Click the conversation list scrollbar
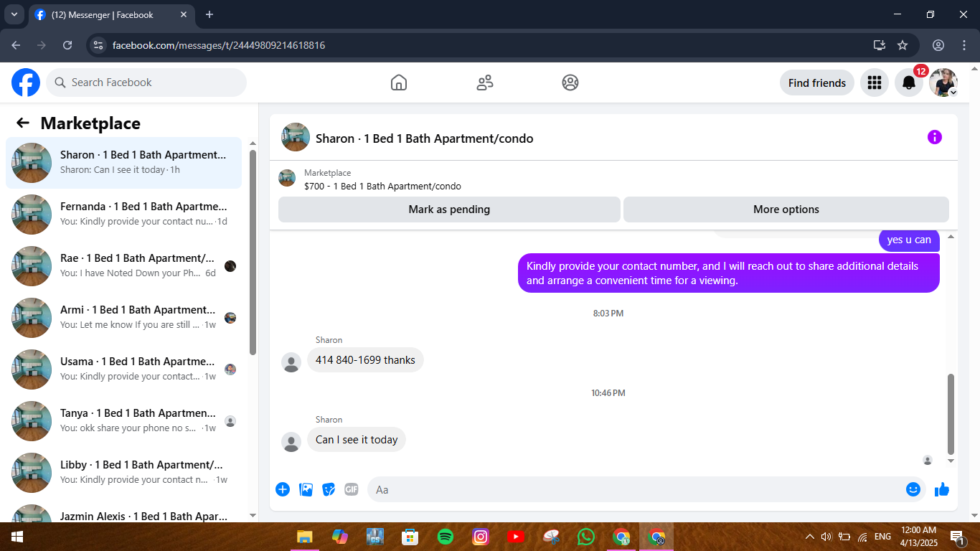The image size is (980, 551). click(253, 253)
